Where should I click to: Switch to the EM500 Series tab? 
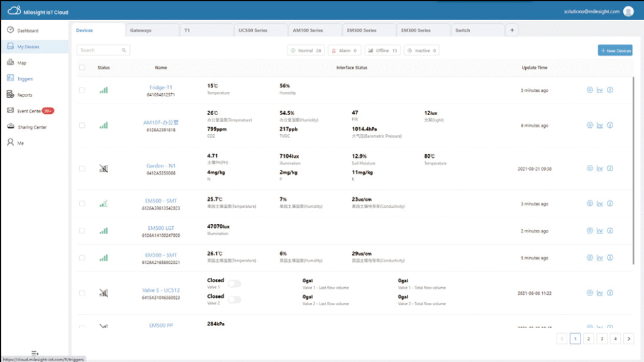pyautogui.click(x=369, y=30)
